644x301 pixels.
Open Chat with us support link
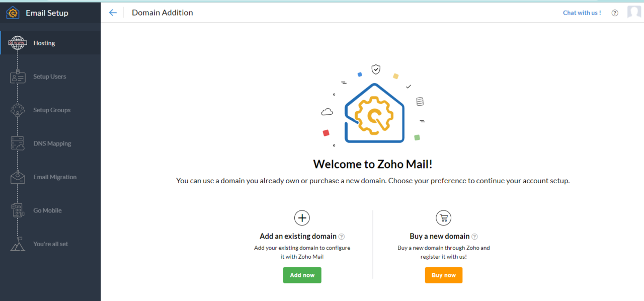582,13
